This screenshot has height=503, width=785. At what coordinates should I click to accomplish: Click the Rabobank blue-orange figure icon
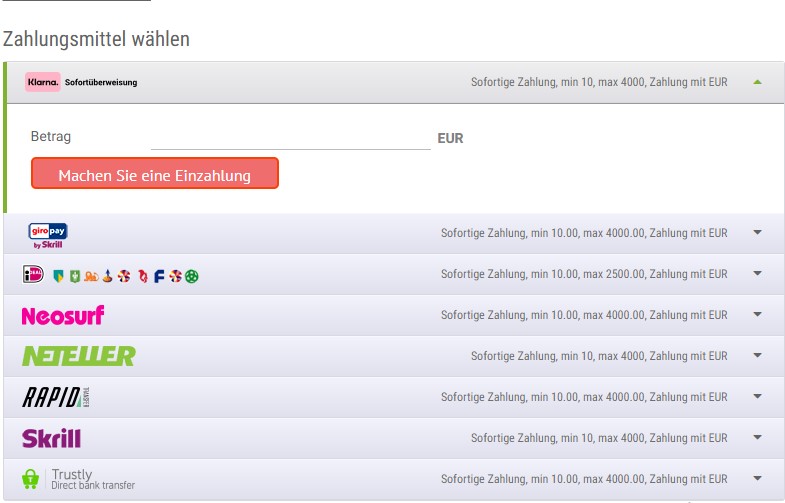107,276
